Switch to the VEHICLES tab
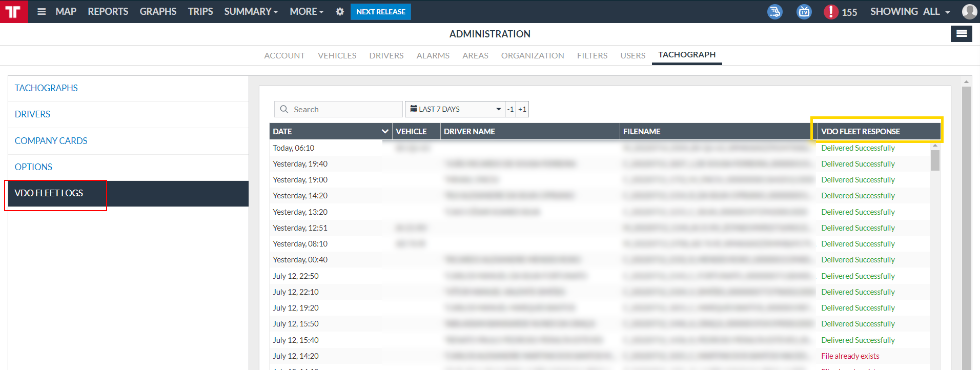The width and height of the screenshot is (980, 370). [x=337, y=55]
